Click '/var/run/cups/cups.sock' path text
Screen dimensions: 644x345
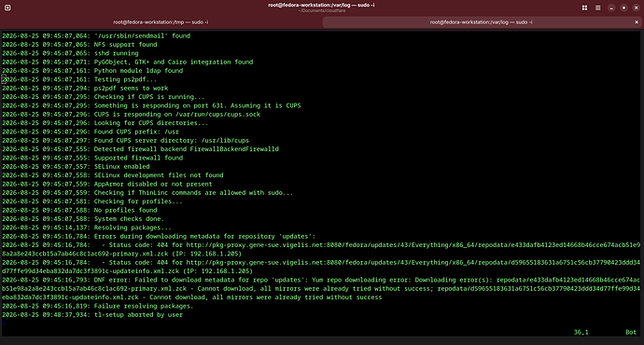coord(217,114)
